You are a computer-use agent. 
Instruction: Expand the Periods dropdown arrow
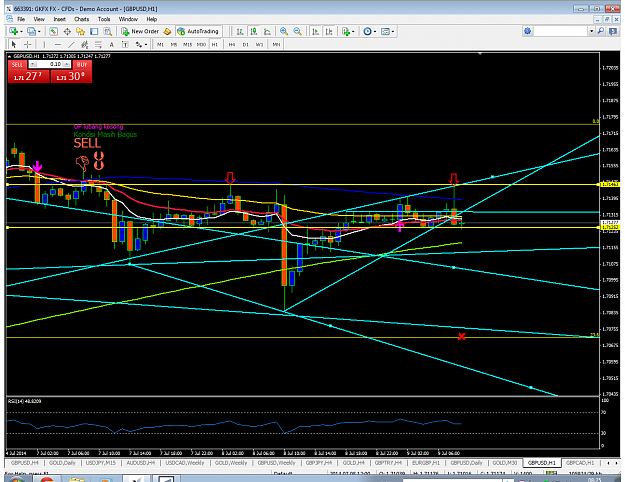click(375, 31)
